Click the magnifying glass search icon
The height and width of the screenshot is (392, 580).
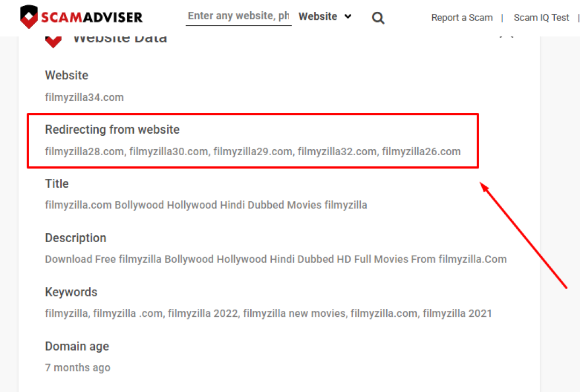pyautogui.click(x=378, y=17)
